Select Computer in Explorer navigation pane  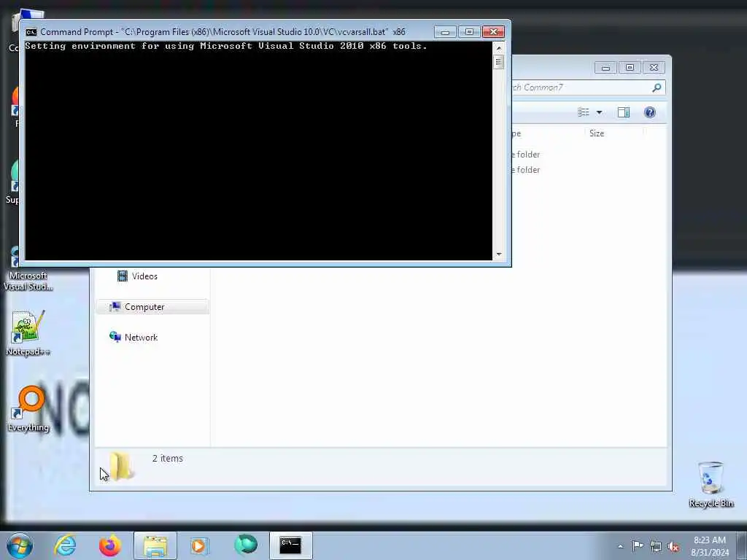[152, 307]
